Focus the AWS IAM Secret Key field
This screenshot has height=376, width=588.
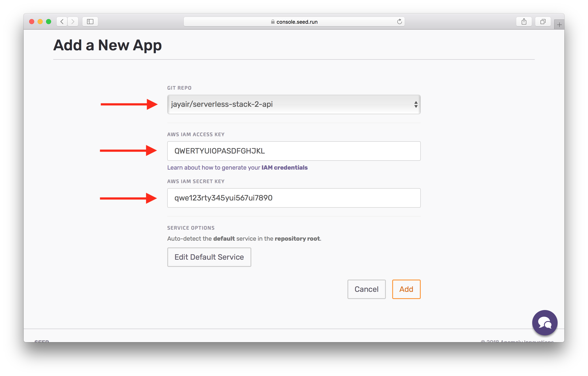(x=294, y=198)
